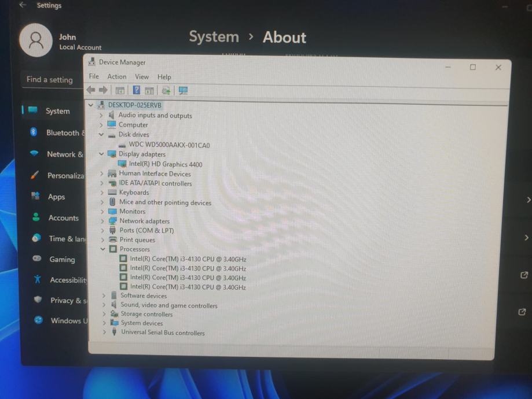Image resolution: width=532 pixels, height=399 pixels.
Task: Expand the IDE ATA/ATAPI controllers node
Action: tap(102, 183)
